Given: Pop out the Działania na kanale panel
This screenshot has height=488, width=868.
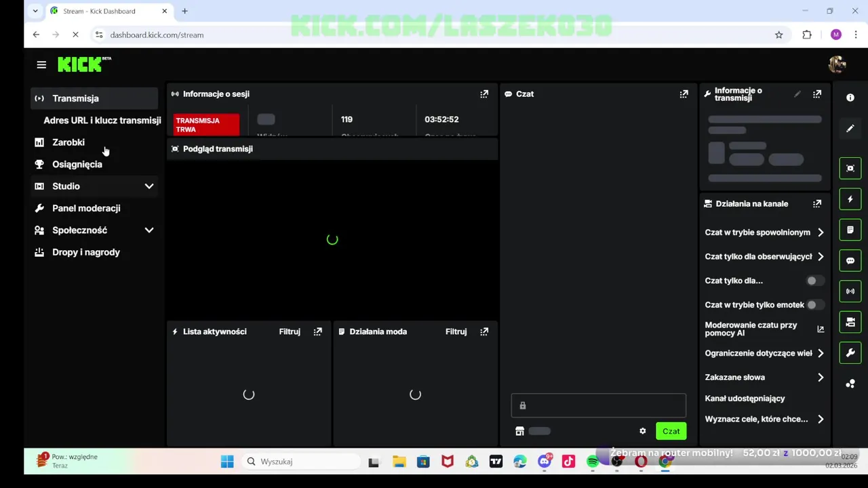Looking at the screenshot, I should [817, 203].
